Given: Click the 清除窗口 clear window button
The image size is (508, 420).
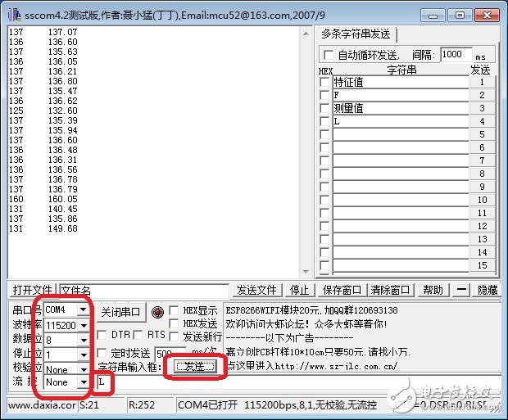Looking at the screenshot, I should [x=389, y=290].
